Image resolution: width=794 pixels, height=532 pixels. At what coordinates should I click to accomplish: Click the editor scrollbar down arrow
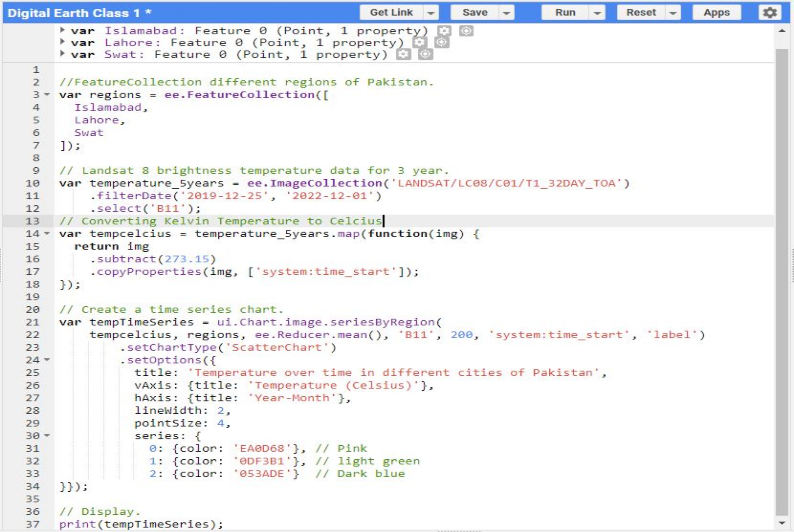[x=782, y=523]
